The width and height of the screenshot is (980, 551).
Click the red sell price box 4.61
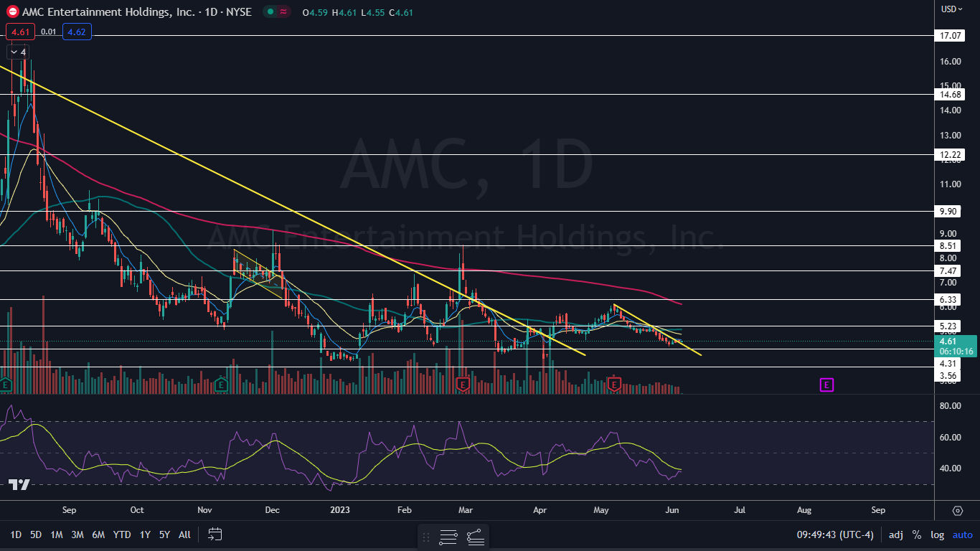coord(19,32)
